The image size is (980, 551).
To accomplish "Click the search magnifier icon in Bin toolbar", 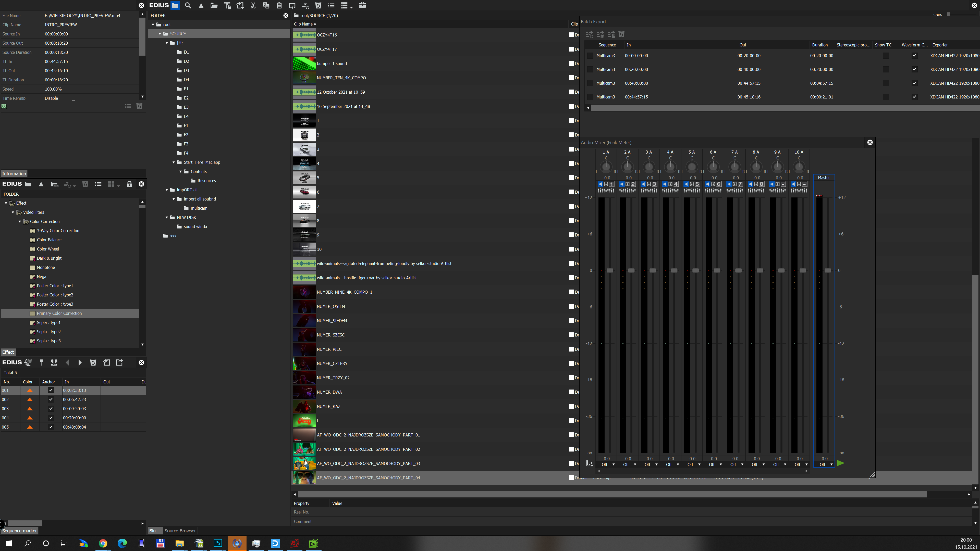I will 188,5.
